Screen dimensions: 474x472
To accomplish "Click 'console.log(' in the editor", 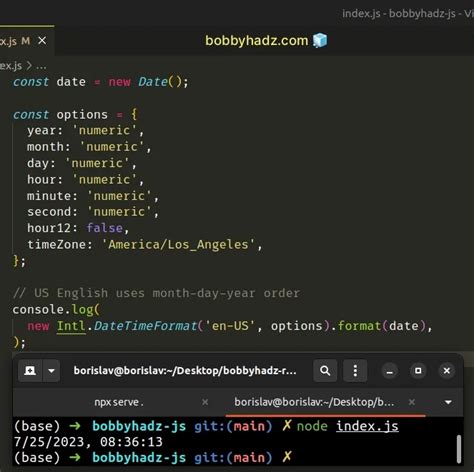I will click(56, 310).
